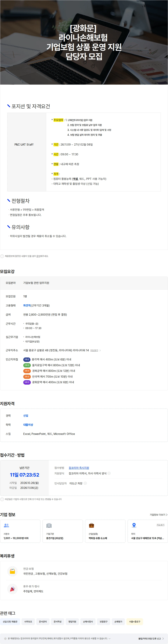Screen dimensions: 168x644
Task: Click the job posting banner image
Action: pyautogui.click(x=84, y=42)
